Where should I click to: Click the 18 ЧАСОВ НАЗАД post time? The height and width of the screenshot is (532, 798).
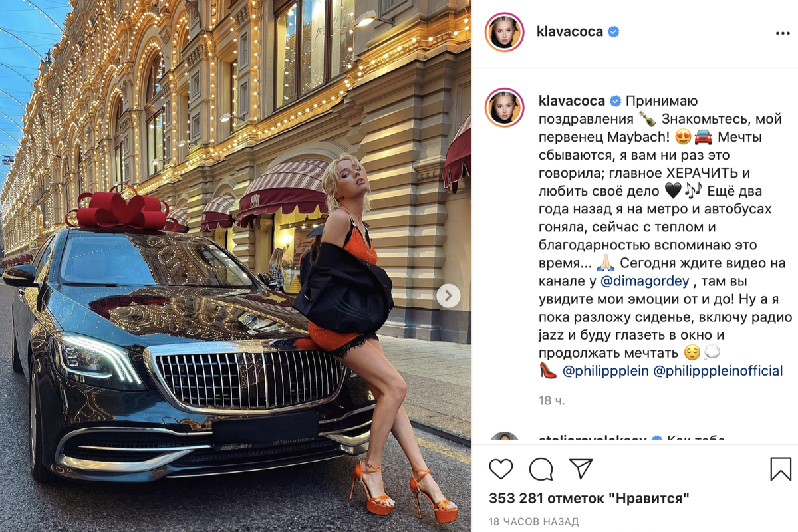tap(533, 521)
